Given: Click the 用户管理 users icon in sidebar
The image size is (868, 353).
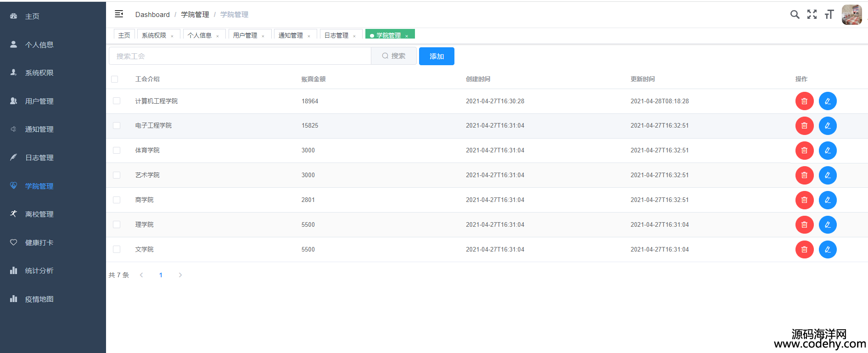Looking at the screenshot, I should (x=14, y=101).
